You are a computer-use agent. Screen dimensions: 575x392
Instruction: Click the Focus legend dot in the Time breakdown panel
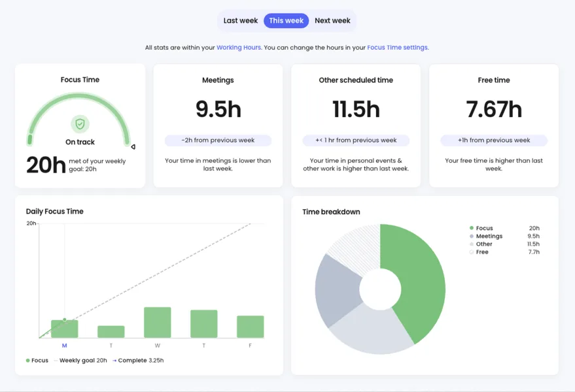(x=472, y=228)
